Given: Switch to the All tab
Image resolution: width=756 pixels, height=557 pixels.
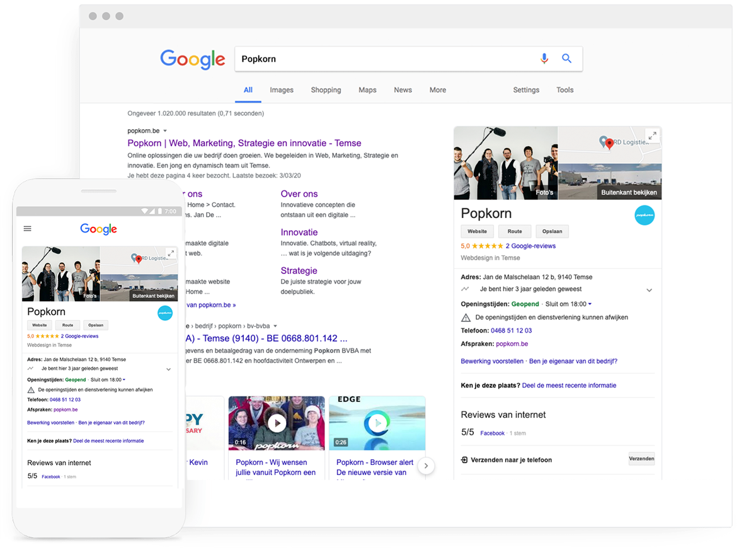Looking at the screenshot, I should 248,90.
